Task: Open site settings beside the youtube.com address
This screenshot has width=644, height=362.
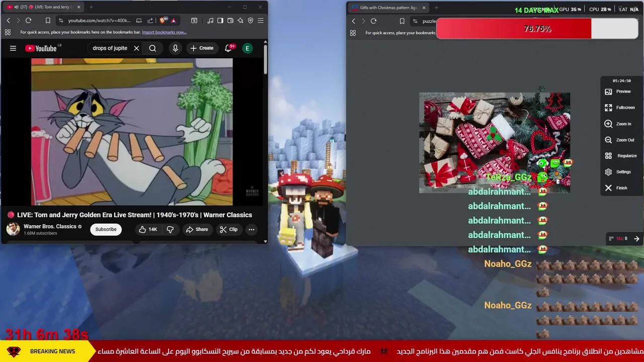Action: [61, 21]
